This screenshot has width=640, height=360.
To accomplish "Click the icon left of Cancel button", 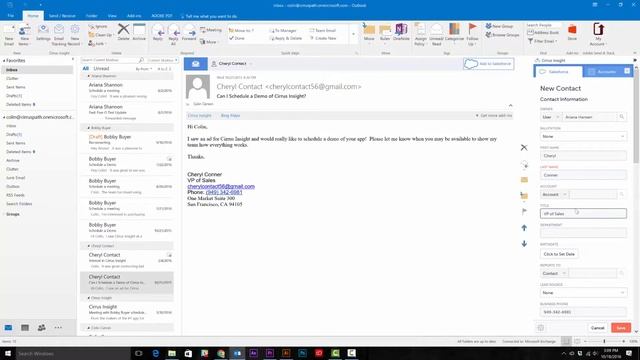I will pyautogui.click(x=541, y=328).
